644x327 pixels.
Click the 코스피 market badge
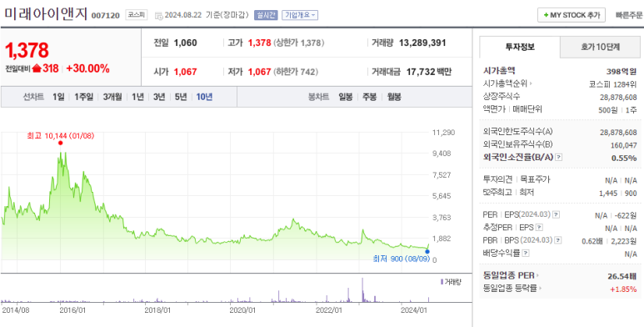(x=136, y=15)
